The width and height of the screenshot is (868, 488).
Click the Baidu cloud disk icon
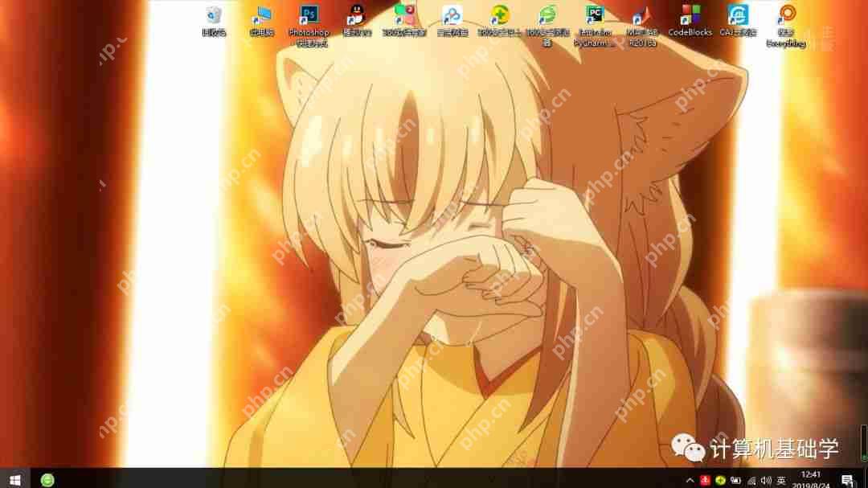click(x=452, y=16)
